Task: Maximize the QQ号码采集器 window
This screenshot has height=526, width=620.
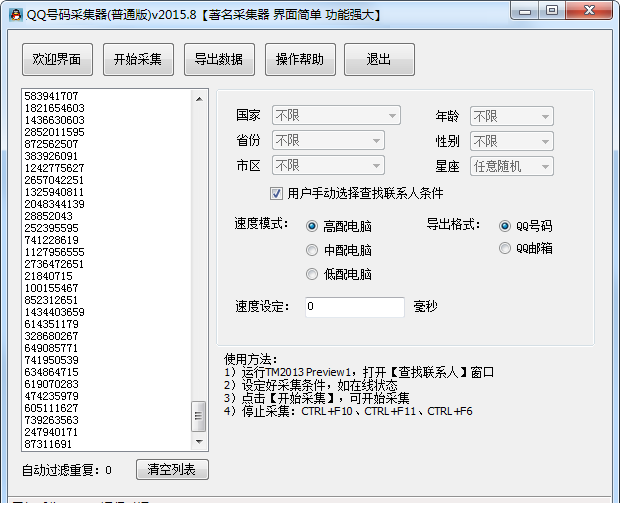Action: [x=552, y=11]
